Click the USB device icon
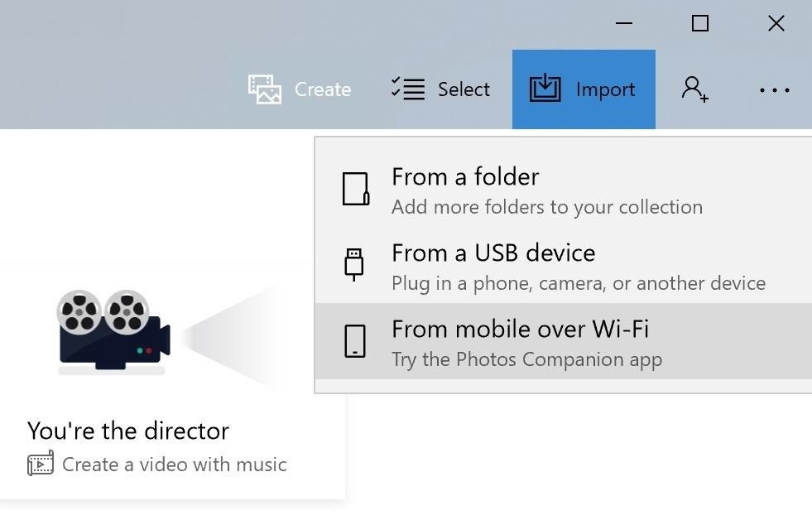Screen dimensions: 812x520 pos(355,265)
